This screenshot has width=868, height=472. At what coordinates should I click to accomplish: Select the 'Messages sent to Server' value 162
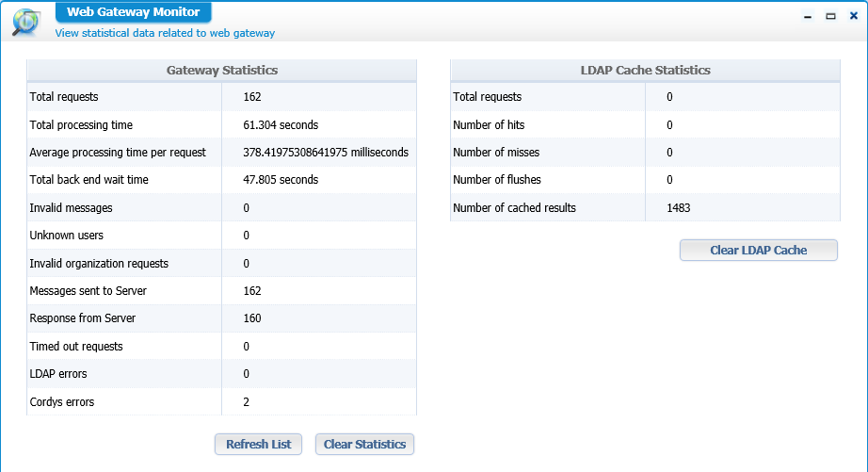(x=252, y=291)
